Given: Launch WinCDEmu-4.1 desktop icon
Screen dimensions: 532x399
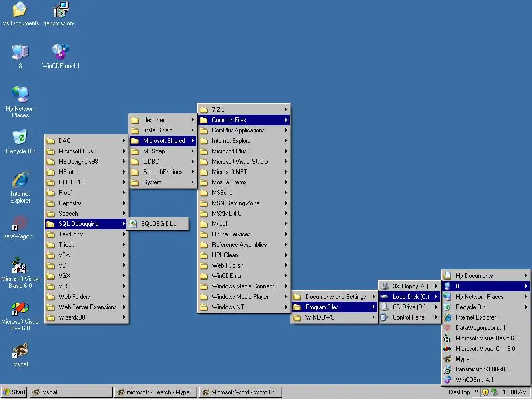Looking at the screenshot, I should tap(61, 56).
